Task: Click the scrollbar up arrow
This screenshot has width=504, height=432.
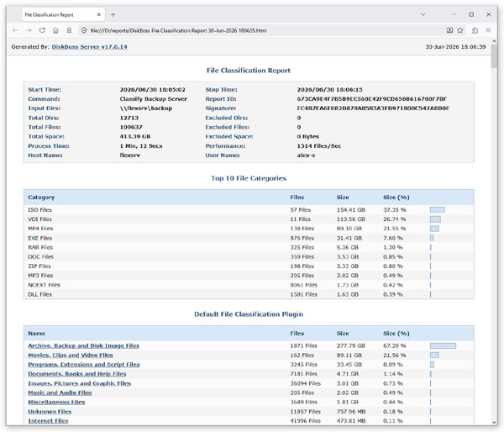Action: point(494,41)
